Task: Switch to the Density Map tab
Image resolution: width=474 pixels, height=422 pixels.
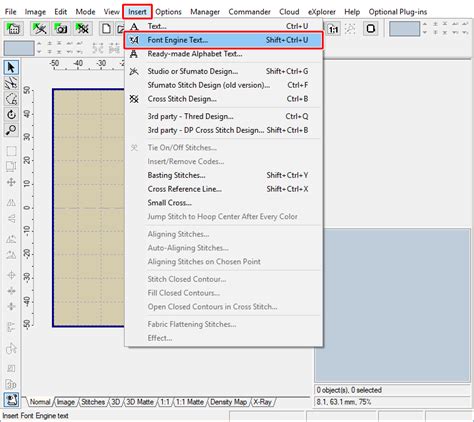Action: click(228, 402)
